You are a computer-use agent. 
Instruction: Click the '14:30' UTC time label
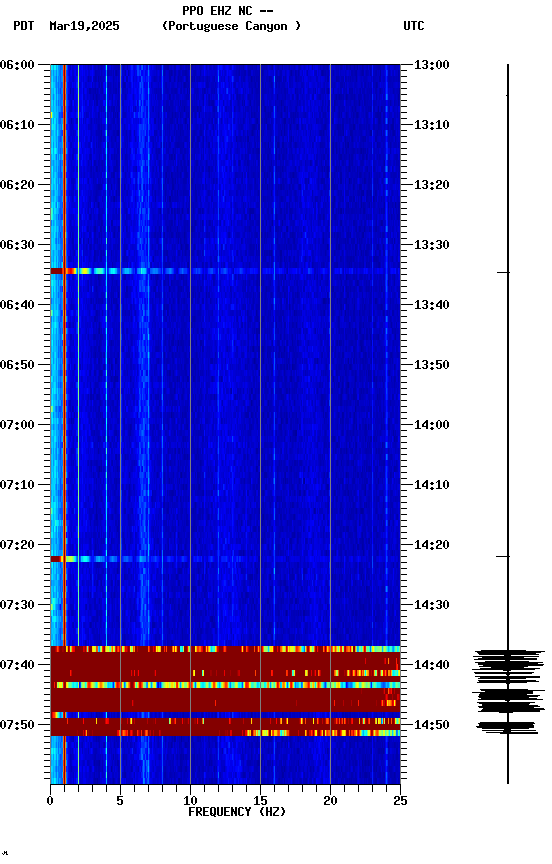click(x=432, y=606)
